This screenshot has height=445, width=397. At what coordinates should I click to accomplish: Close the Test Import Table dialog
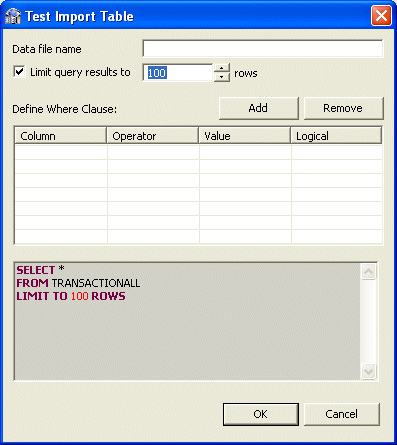pos(381,16)
